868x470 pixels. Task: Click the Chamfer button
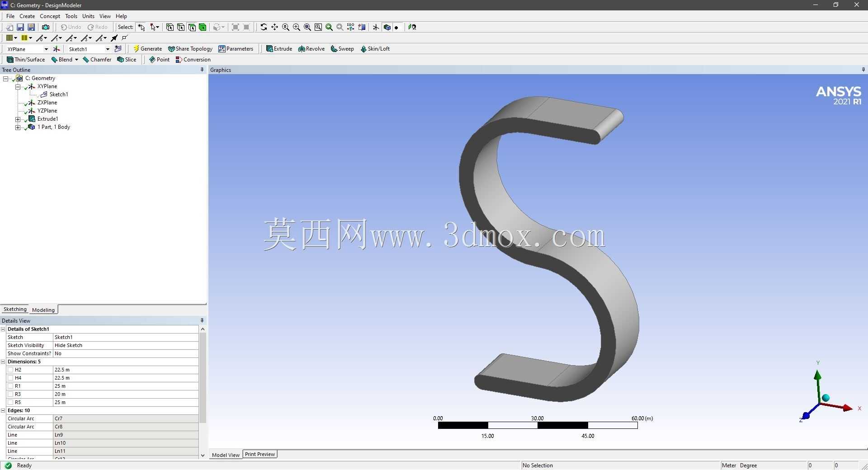click(97, 60)
